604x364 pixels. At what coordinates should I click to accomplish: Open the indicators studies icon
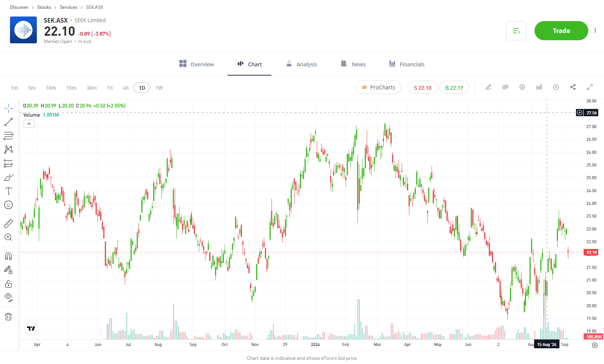point(539,87)
